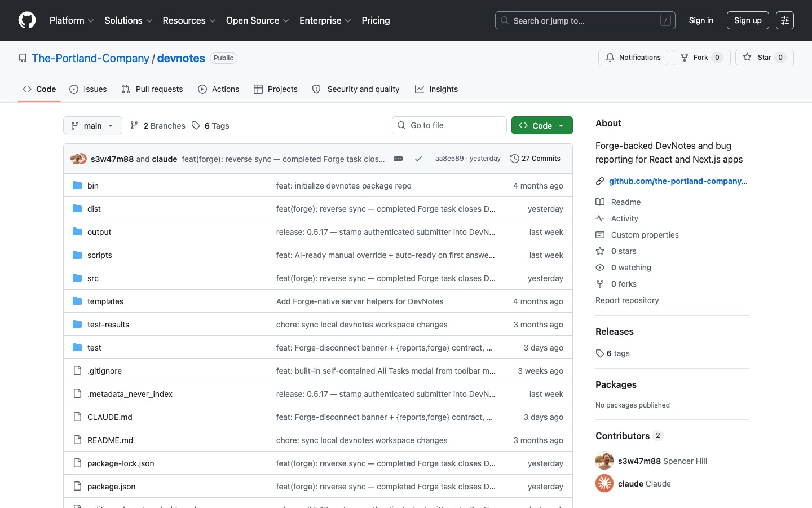Click the s3w47m88 contributor avatar
The width and height of the screenshot is (812, 508).
[x=604, y=461]
